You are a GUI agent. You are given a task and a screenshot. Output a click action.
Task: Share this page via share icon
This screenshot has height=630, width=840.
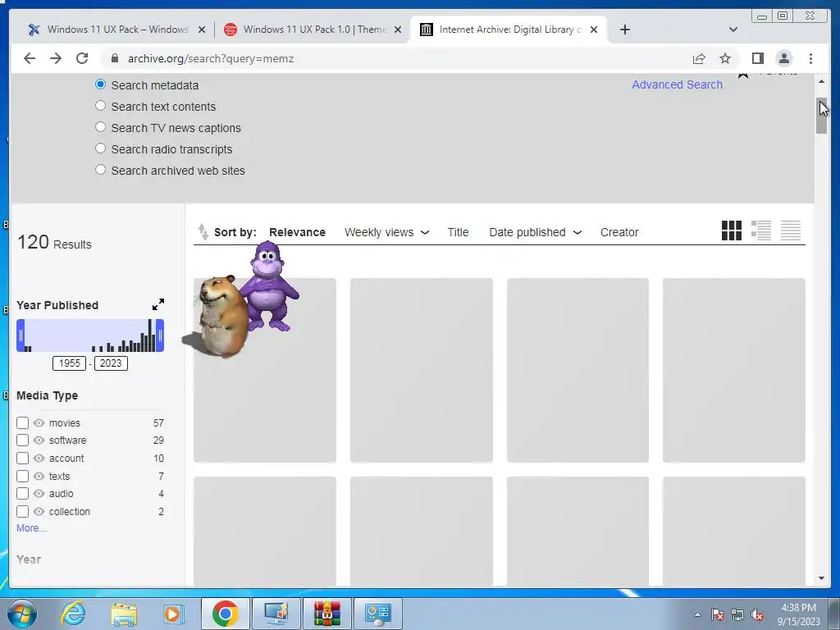pyautogui.click(x=699, y=58)
